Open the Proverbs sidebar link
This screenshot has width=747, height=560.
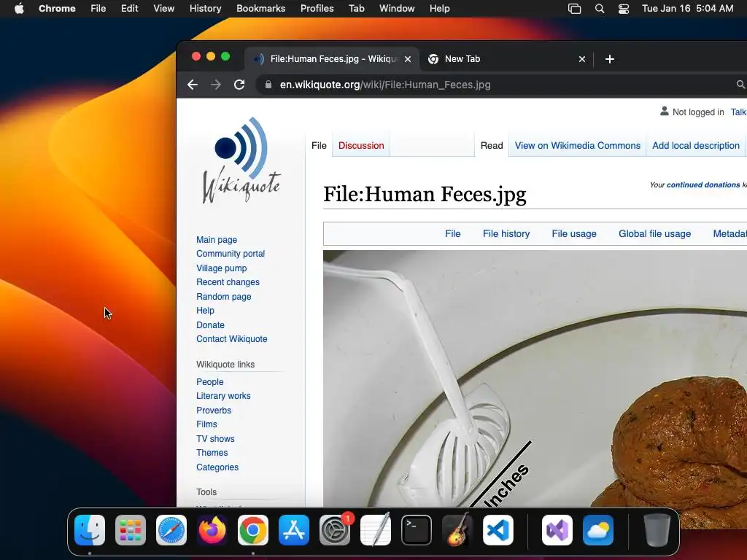214,410
